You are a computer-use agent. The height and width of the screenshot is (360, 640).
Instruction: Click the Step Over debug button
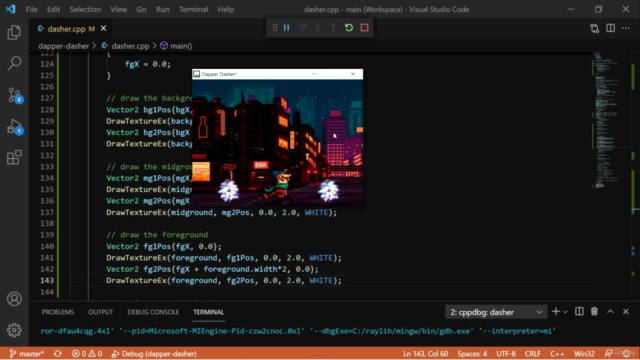coord(302,28)
